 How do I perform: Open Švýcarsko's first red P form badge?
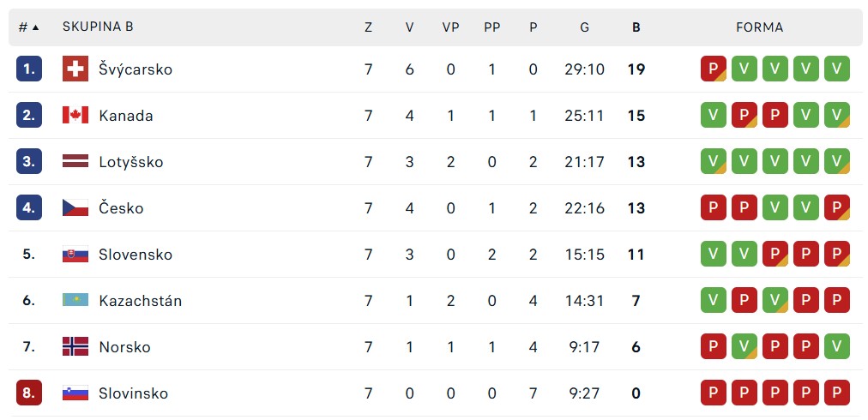[714, 69]
